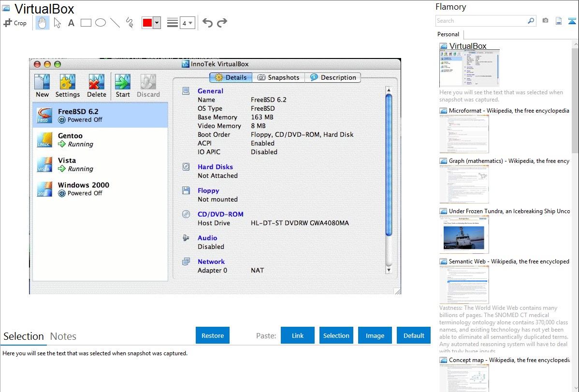Choose the straight line tool
Viewport: 579px width, 392px height.
(x=115, y=23)
